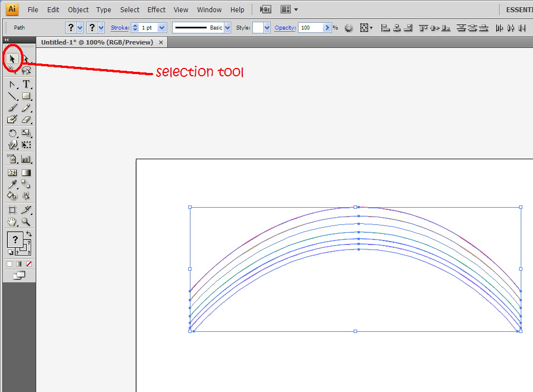Reset to default fill and stroke
This screenshot has width=533, height=392.
tap(10, 252)
